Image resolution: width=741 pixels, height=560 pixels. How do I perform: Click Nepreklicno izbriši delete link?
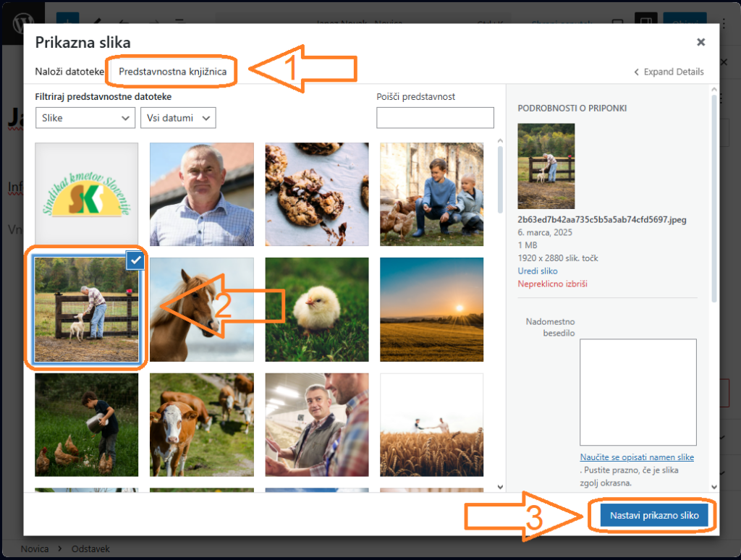[x=552, y=284]
